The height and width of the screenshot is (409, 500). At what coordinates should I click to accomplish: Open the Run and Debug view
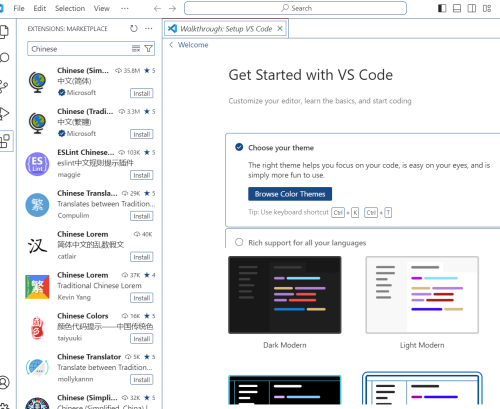point(4,114)
